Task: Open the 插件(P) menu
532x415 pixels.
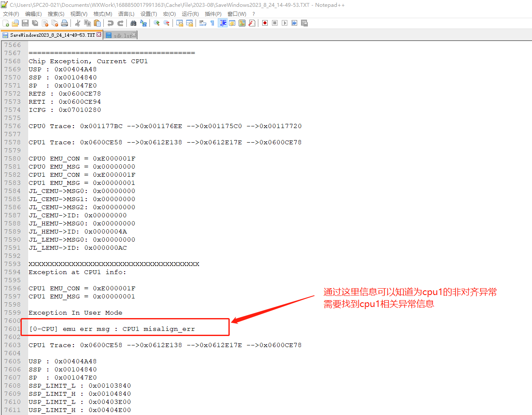Action: [213, 14]
